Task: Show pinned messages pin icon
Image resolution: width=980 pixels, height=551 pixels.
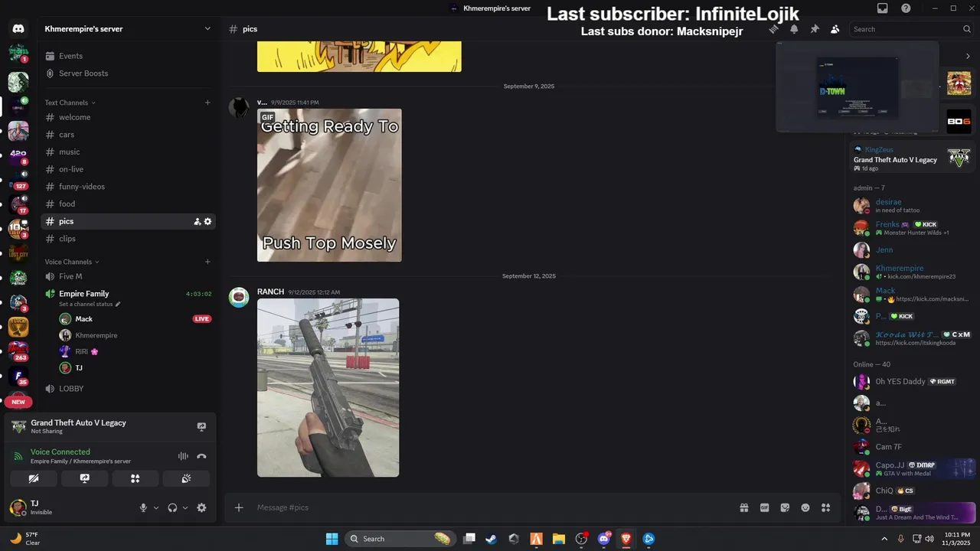Action: click(x=815, y=29)
